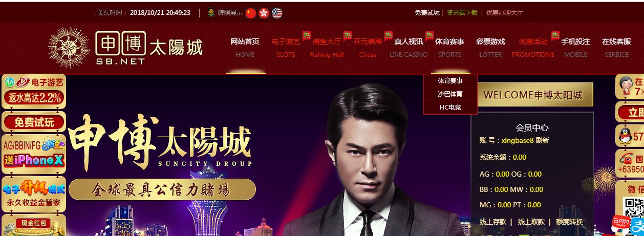The height and width of the screenshot is (236, 644).
Task: Open the customer service avatar icon
Action: tap(626, 86)
